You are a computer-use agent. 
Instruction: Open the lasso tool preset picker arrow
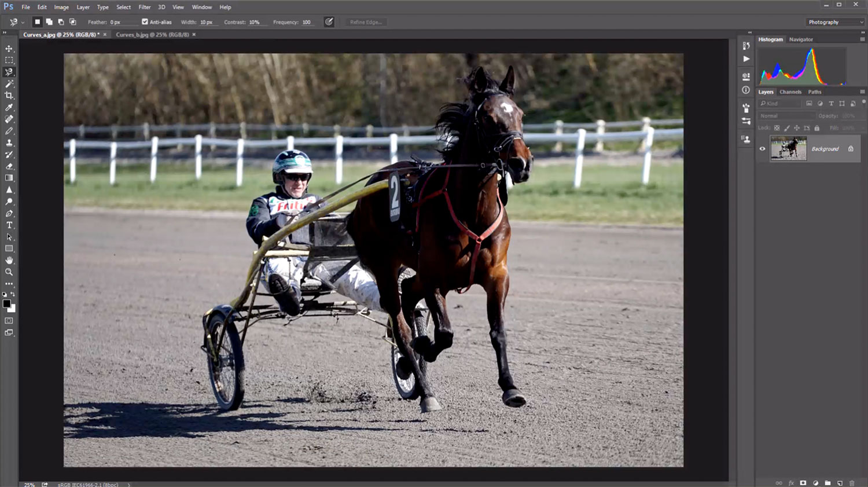click(x=23, y=23)
